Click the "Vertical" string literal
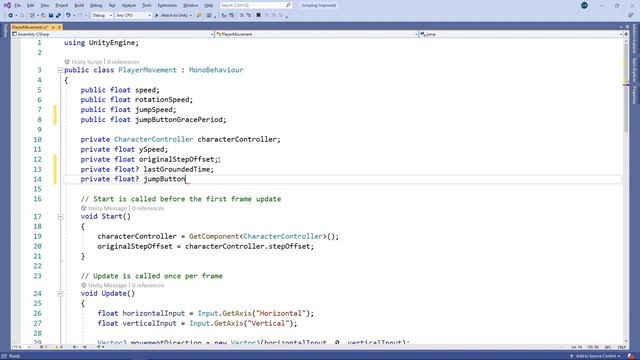This screenshot has height=360, width=640. pyautogui.click(x=269, y=323)
